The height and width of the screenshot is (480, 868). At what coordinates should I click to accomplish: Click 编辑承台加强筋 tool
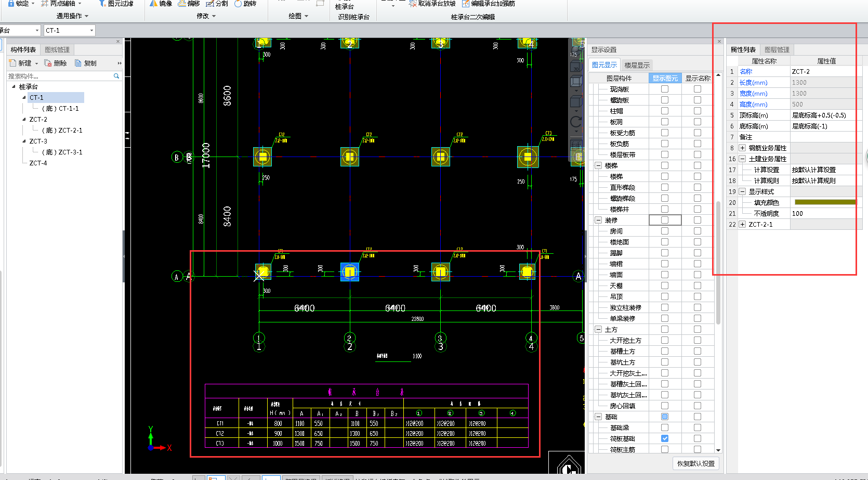tap(489, 3)
